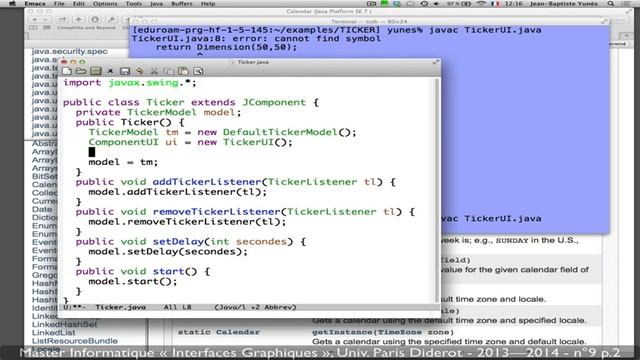Image resolution: width=640 pixels, height=360 pixels.
Task: Open the Buffers menu
Action: [x=182, y=4]
